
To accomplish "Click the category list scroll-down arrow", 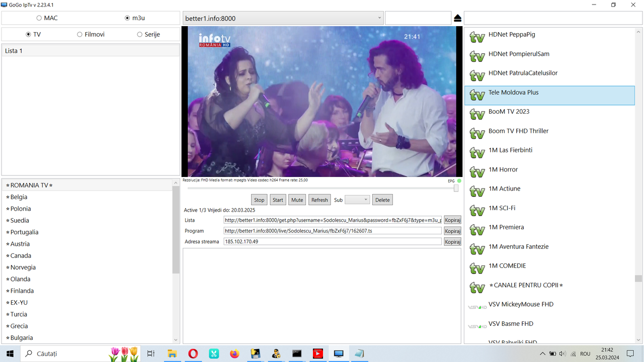I will pos(176,340).
